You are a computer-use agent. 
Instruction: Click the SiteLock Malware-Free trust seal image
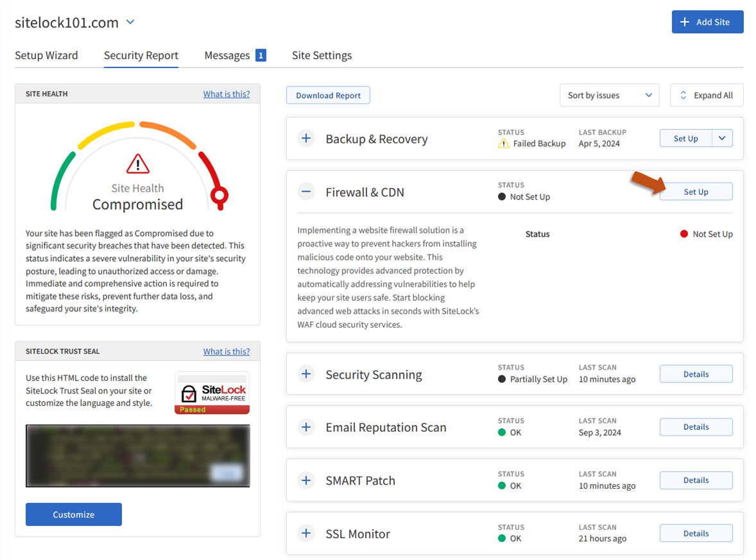[212, 393]
